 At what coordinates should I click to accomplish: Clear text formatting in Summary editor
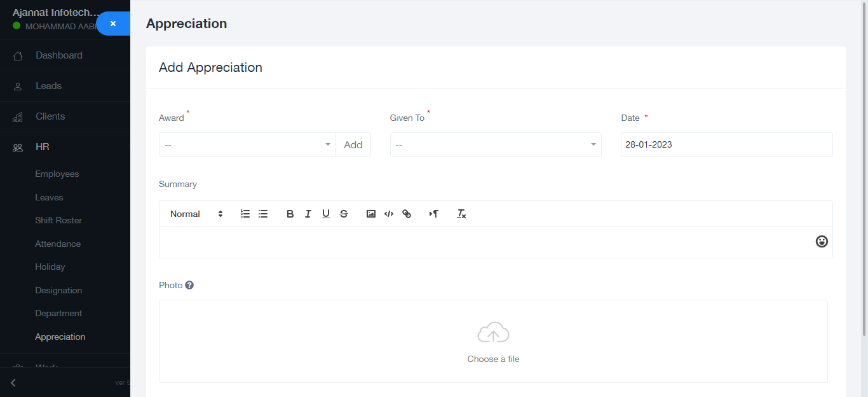pos(461,214)
